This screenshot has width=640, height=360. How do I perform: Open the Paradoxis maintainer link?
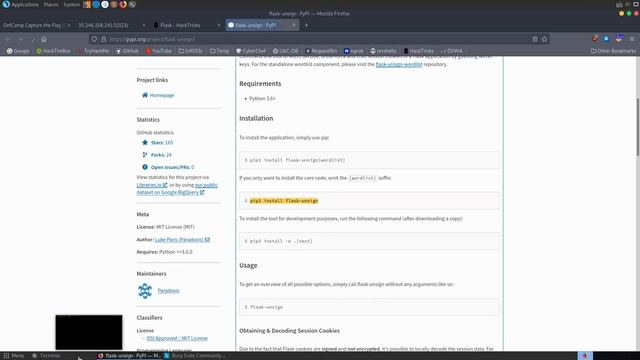(x=168, y=291)
